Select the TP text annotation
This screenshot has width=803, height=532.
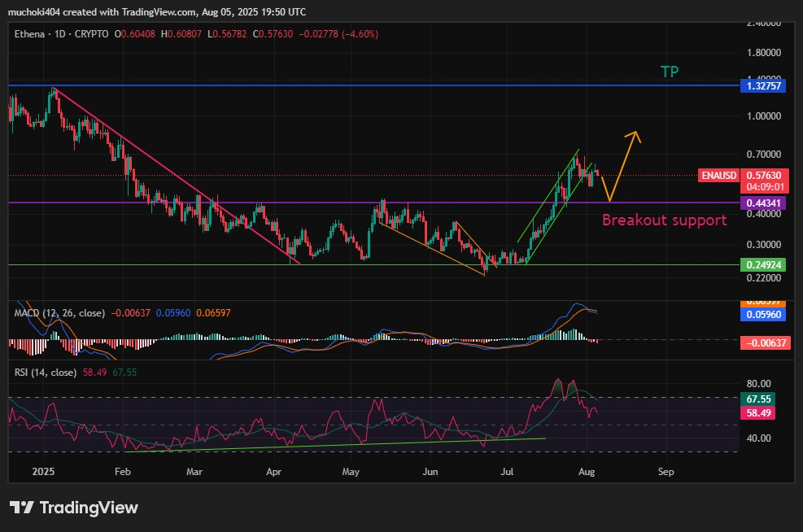click(670, 72)
